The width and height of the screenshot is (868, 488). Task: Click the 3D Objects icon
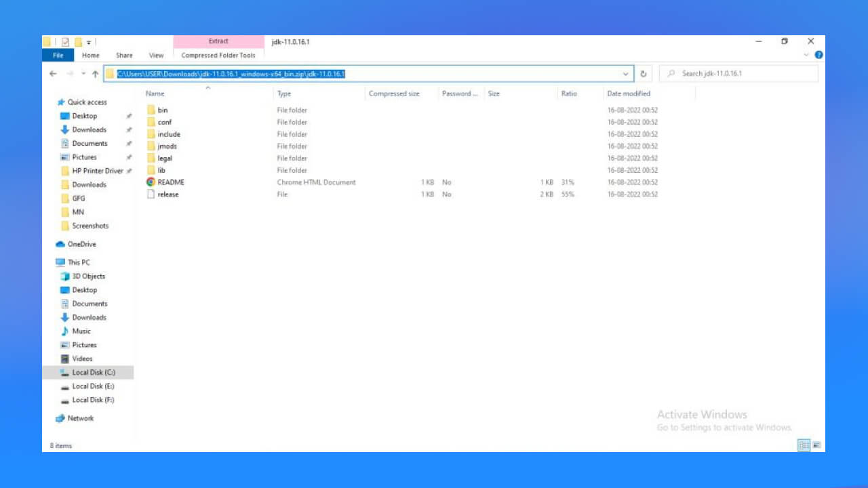pyautogui.click(x=65, y=277)
